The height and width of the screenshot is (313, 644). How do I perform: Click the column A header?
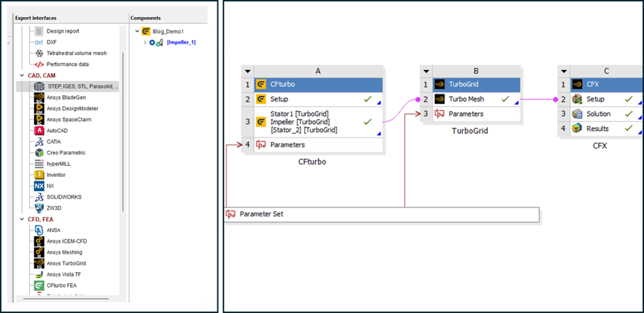(x=319, y=71)
